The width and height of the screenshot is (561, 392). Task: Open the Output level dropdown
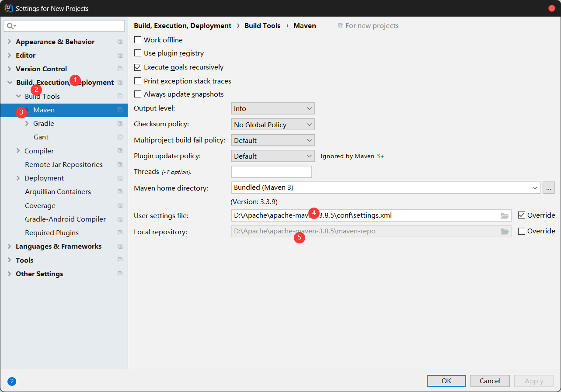tap(272, 108)
